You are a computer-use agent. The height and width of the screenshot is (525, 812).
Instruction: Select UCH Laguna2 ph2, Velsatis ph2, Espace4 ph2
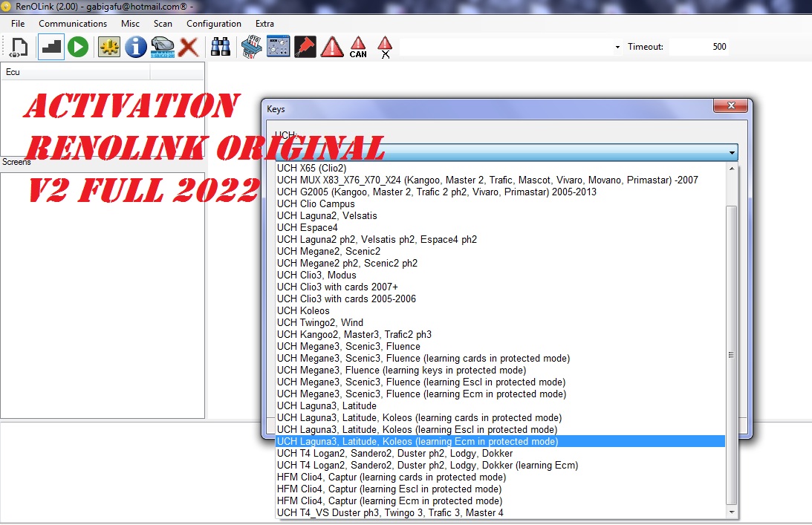click(500, 239)
